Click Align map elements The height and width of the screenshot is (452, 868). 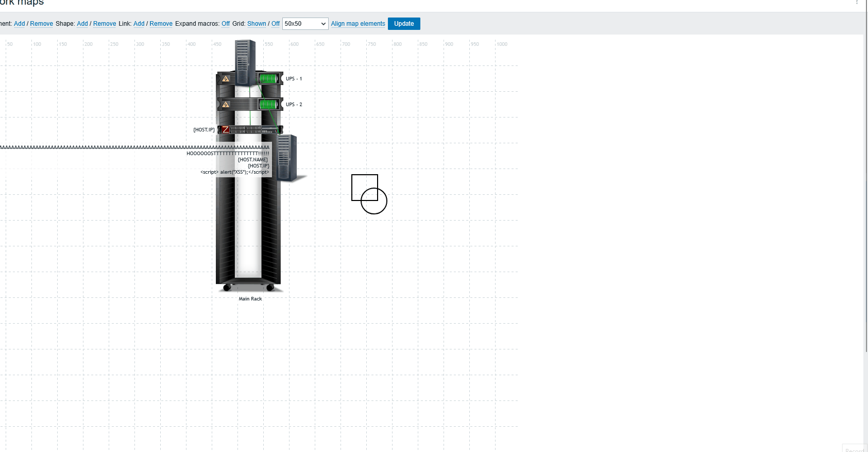tap(358, 24)
